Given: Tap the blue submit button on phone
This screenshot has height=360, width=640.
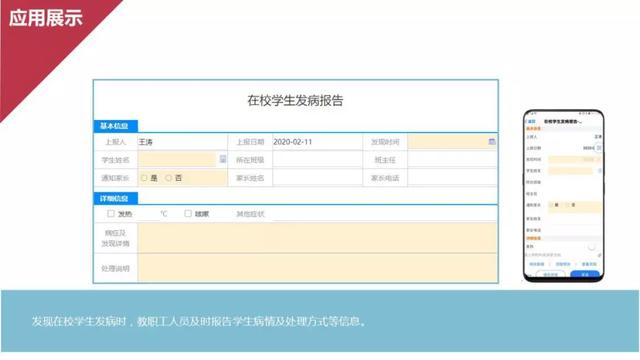Looking at the screenshot, I should [584, 275].
